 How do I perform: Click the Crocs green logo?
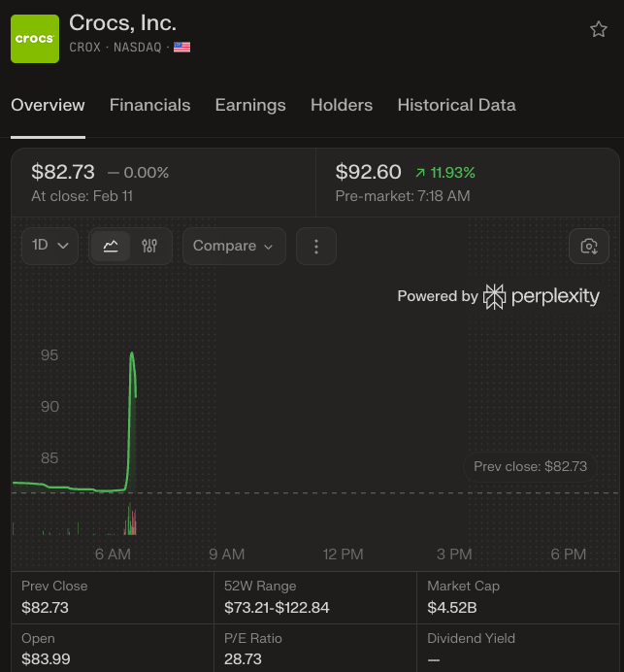pyautogui.click(x=35, y=39)
